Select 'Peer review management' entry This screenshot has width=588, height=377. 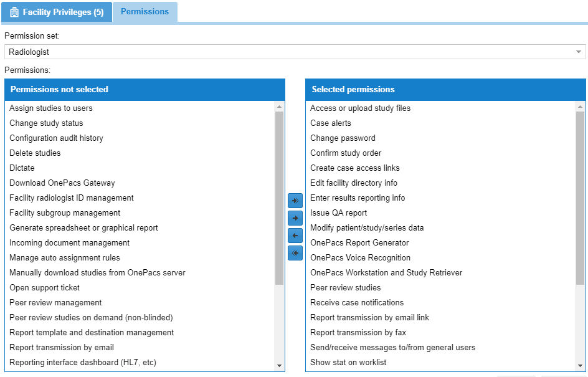click(x=55, y=303)
